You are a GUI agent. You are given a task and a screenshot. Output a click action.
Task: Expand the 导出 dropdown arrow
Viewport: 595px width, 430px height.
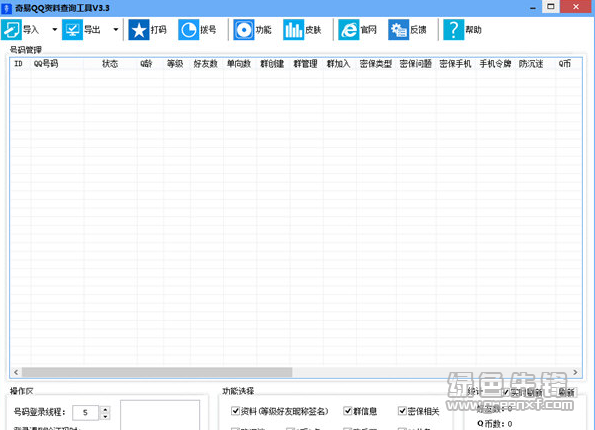(x=116, y=30)
